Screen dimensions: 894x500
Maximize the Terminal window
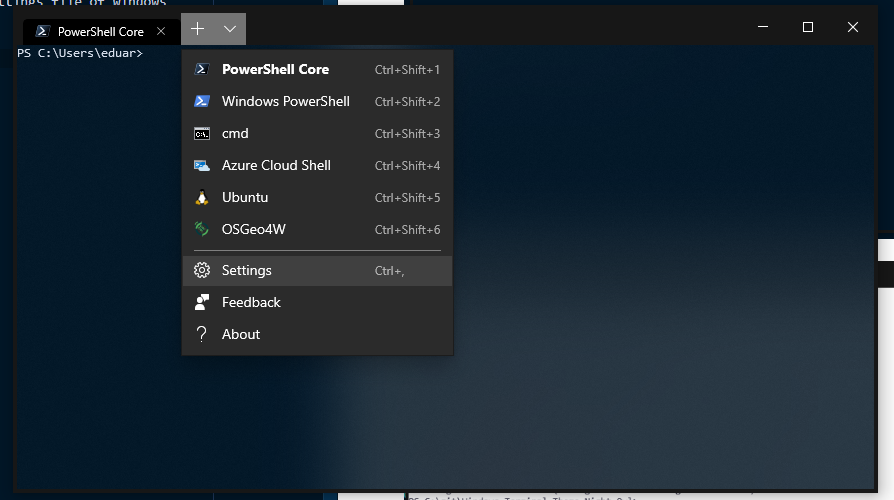pos(808,27)
